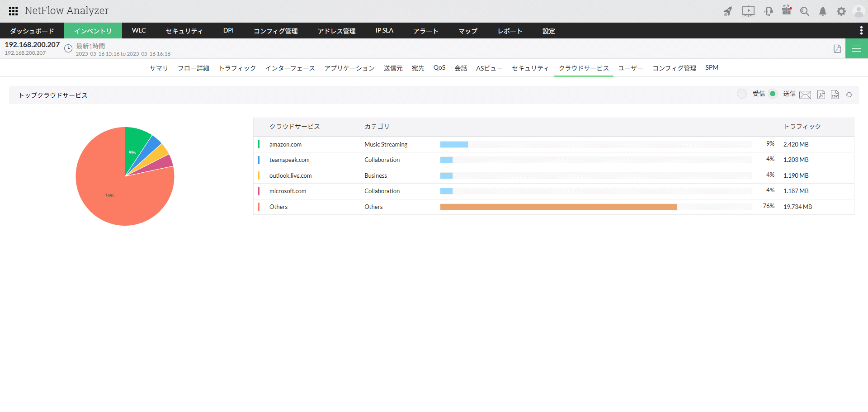Click the NetFlow Analyzer product title
Screen dimensions: 868x412
point(66,11)
